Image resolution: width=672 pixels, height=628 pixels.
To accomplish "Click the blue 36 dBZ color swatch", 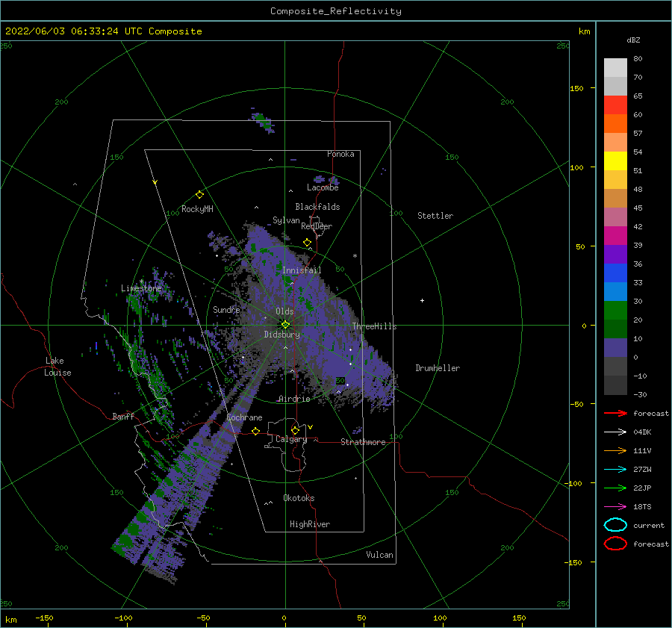I will click(x=615, y=273).
